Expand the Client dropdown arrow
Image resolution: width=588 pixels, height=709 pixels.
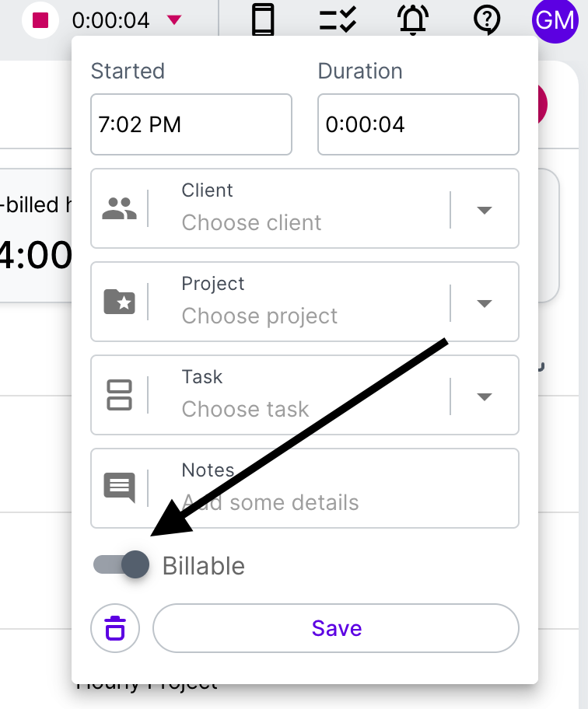(485, 210)
